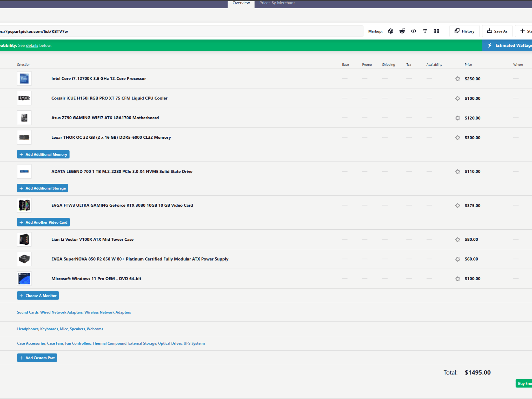Click Choose A Monitor button
The image size is (532, 399).
pos(38,296)
